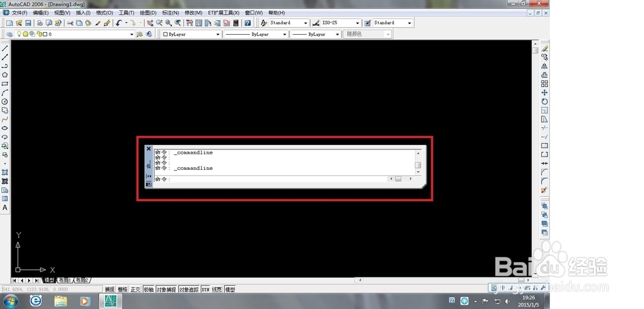
Task: Open the 帮助(H) menu
Action: pyautogui.click(x=276, y=13)
